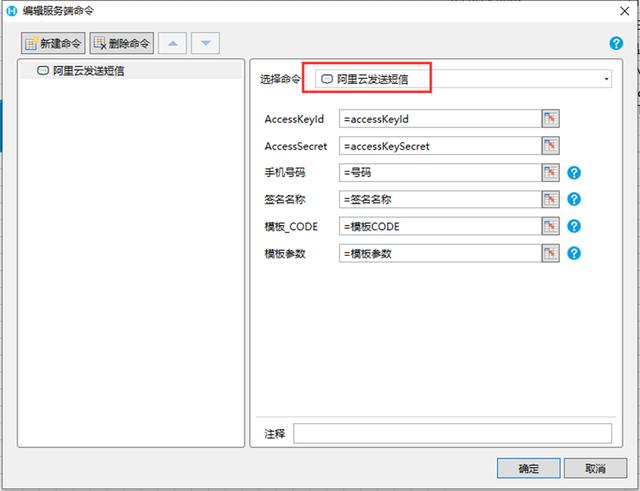Click the app icon in title bar
Image resolution: width=640 pixels, height=491 pixels.
12,11
